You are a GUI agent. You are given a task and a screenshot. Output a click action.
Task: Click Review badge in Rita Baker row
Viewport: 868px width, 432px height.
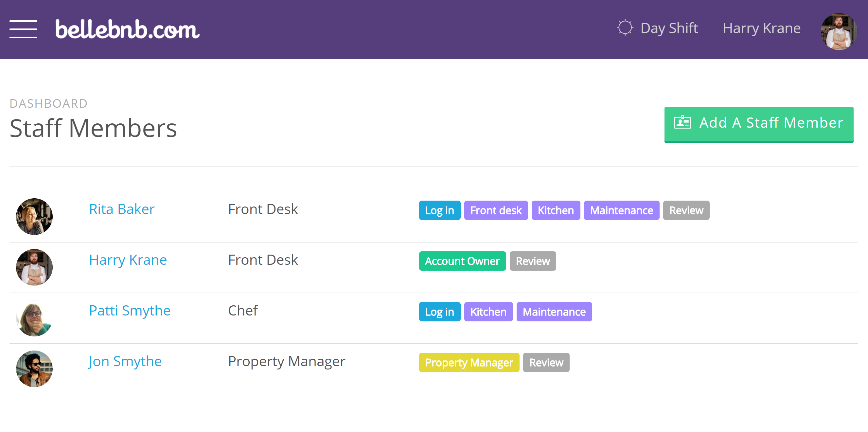point(686,210)
